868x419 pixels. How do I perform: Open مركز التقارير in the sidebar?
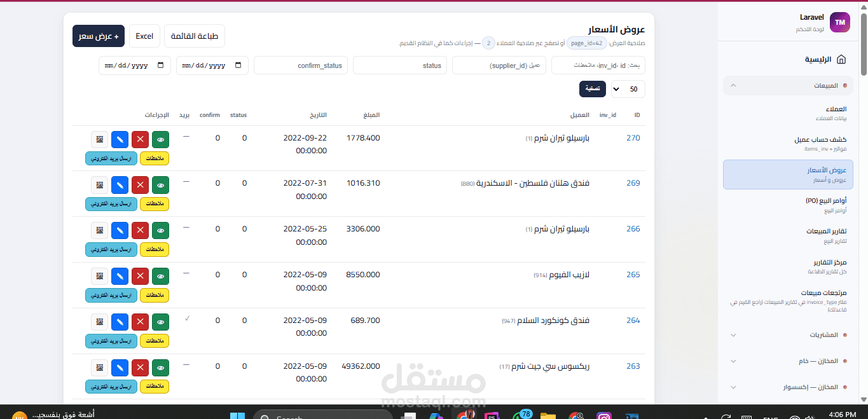coord(788,266)
